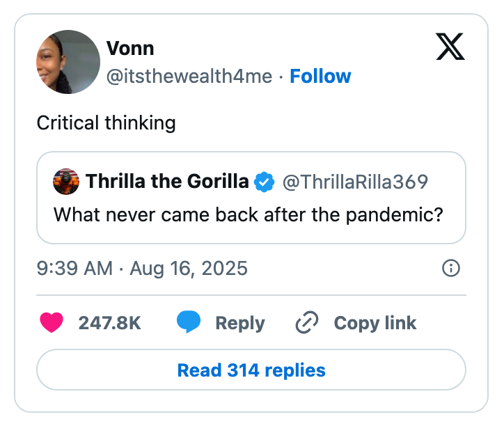Click the Reply label
The height and width of the screenshot is (426, 504).
coord(239,323)
